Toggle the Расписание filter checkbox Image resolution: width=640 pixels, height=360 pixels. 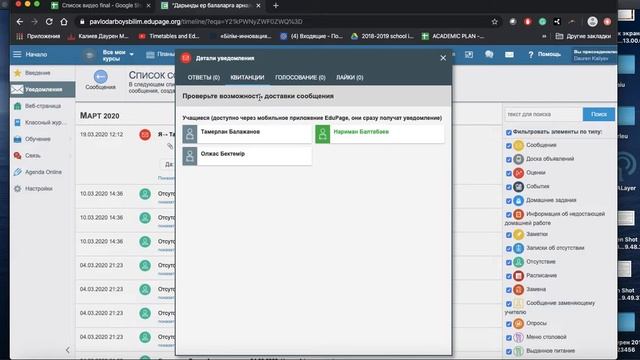tap(509, 276)
